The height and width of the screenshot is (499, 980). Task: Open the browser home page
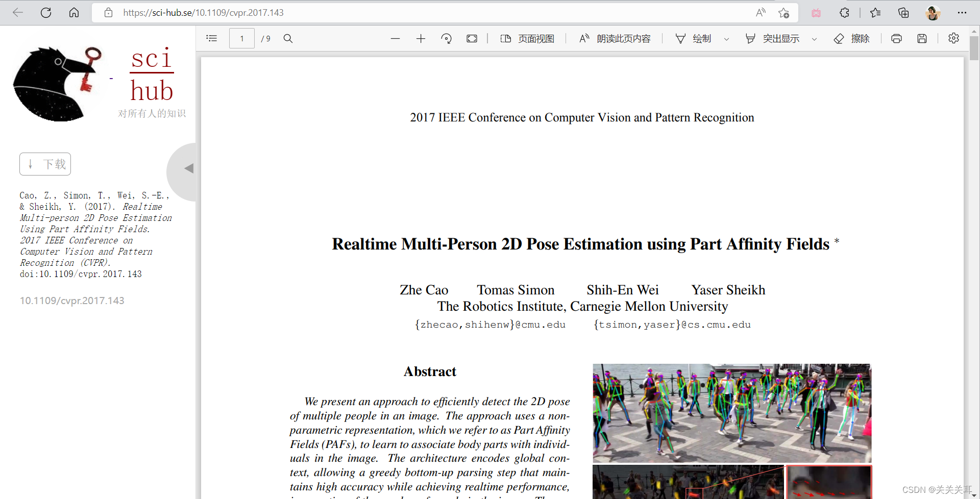pos(74,13)
